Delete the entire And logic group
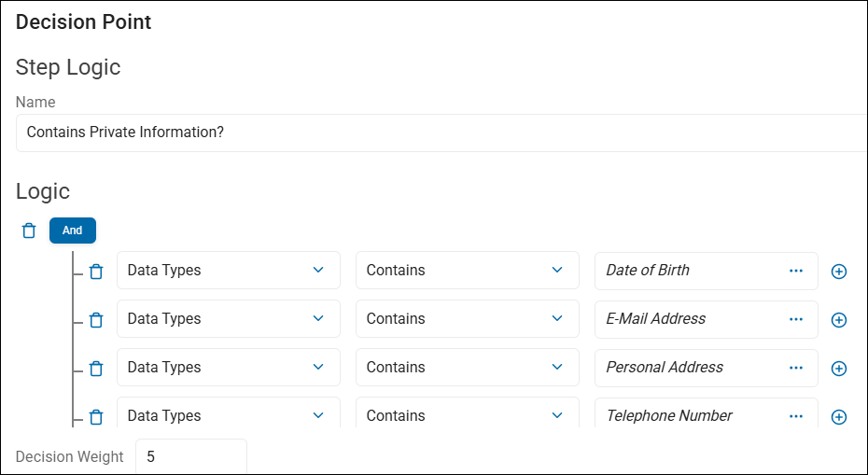 coord(29,231)
